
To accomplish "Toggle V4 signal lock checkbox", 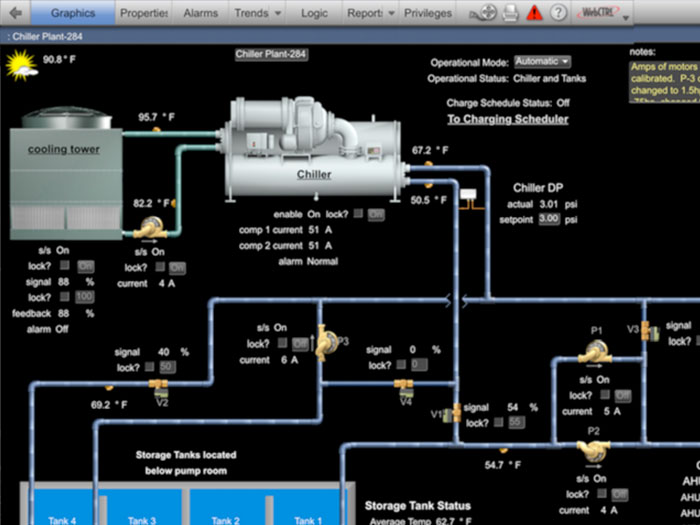I will (401, 365).
